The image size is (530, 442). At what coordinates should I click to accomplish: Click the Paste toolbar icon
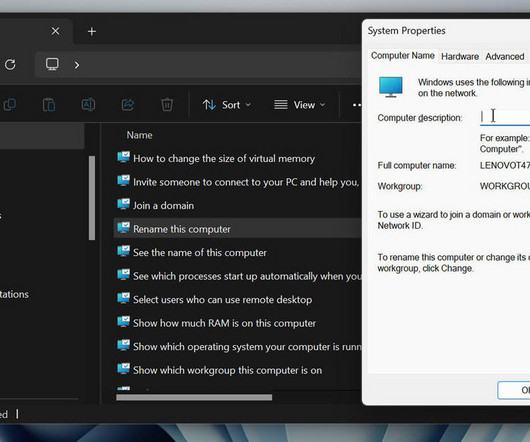(x=49, y=105)
